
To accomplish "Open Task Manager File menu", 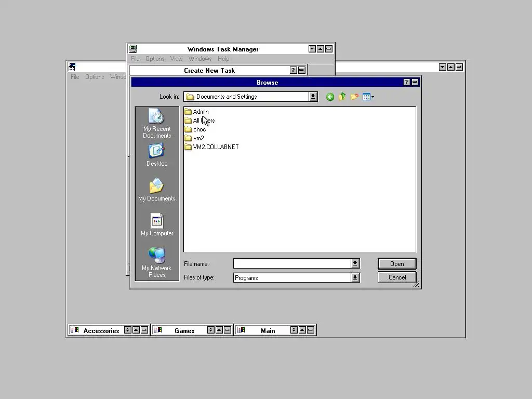I will [135, 59].
